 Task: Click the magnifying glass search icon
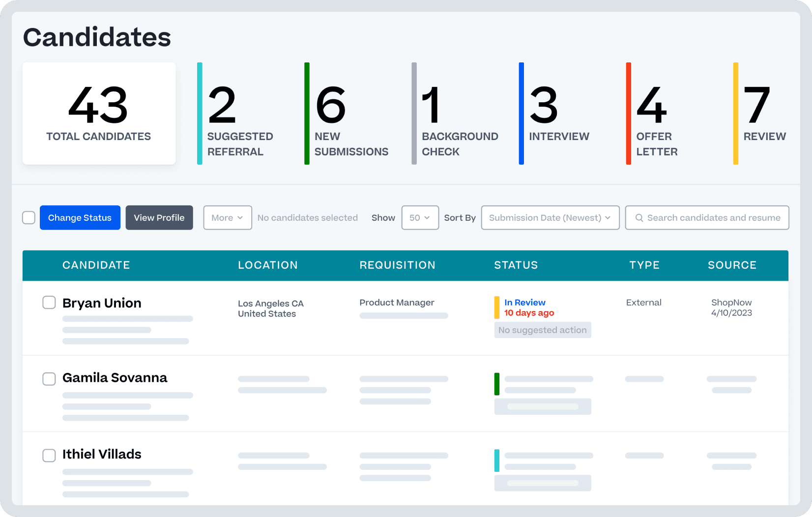(639, 217)
